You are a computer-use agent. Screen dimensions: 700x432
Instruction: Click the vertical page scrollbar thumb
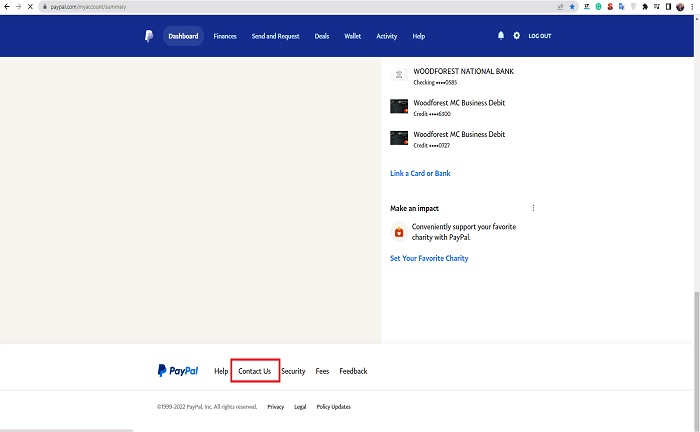[x=696, y=361]
